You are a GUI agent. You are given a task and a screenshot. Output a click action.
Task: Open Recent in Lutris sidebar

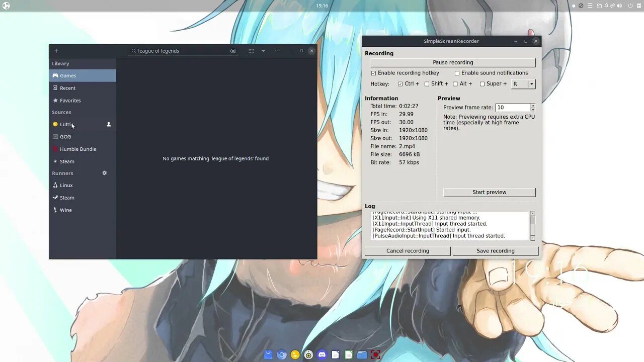tap(83, 88)
